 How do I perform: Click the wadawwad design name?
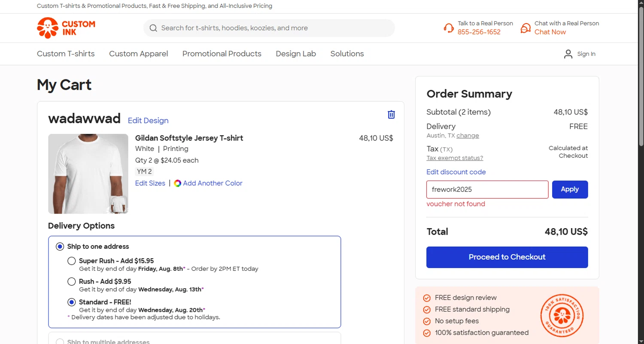84,118
